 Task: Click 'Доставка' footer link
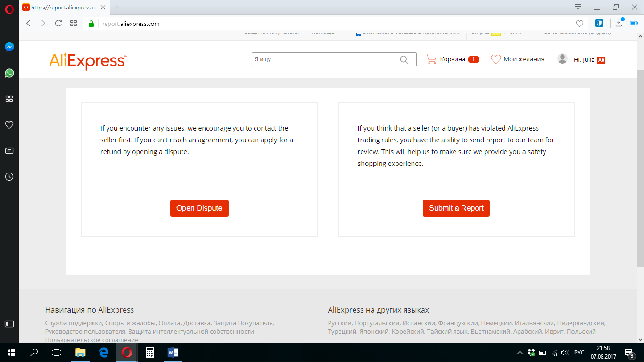[x=197, y=323]
